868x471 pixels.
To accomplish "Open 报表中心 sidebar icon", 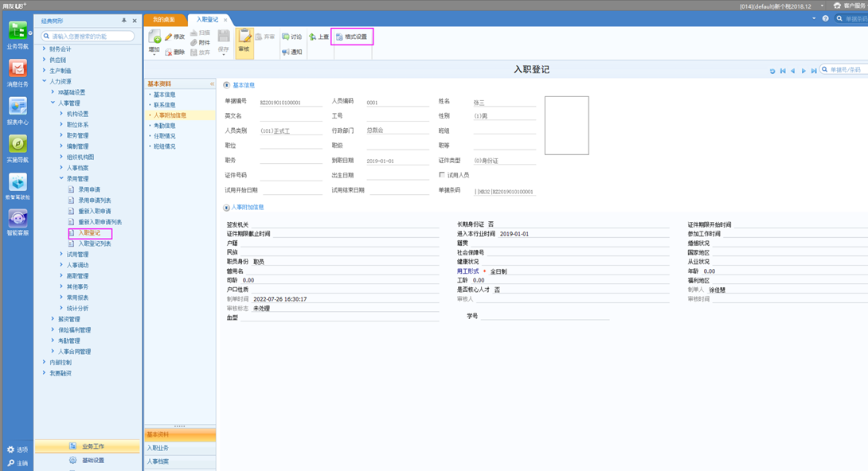I will (x=18, y=111).
